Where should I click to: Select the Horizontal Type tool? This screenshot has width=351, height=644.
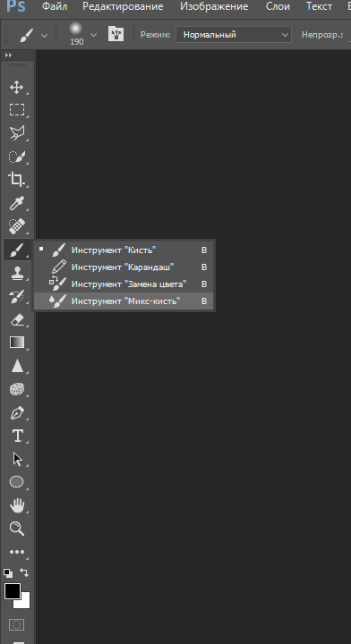tap(17, 436)
